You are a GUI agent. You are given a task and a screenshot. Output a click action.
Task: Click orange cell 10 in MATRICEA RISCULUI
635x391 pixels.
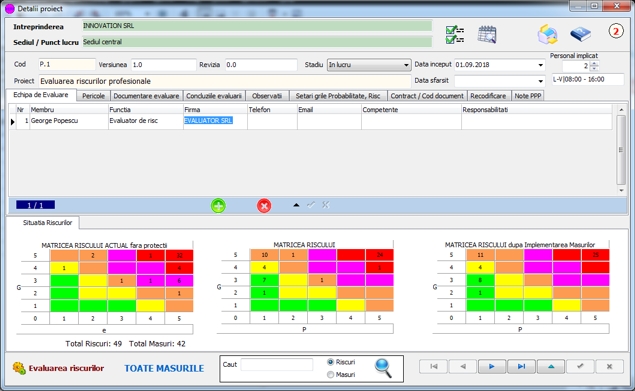(264, 255)
